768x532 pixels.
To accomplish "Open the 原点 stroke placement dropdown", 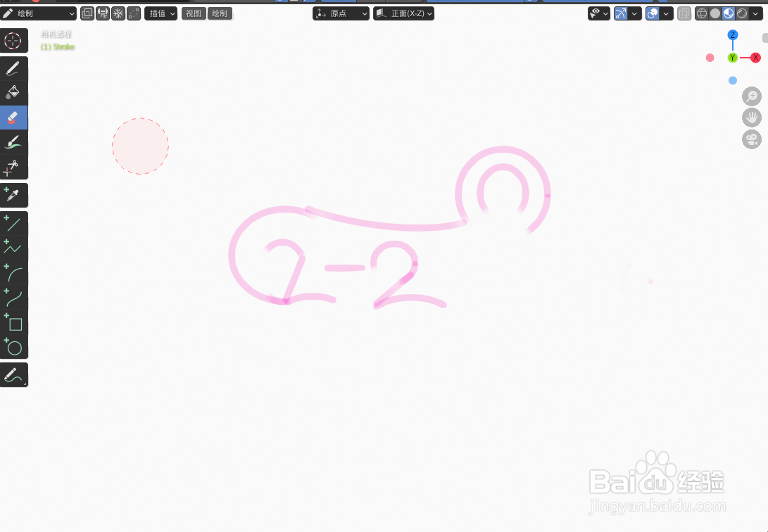I will (x=341, y=13).
